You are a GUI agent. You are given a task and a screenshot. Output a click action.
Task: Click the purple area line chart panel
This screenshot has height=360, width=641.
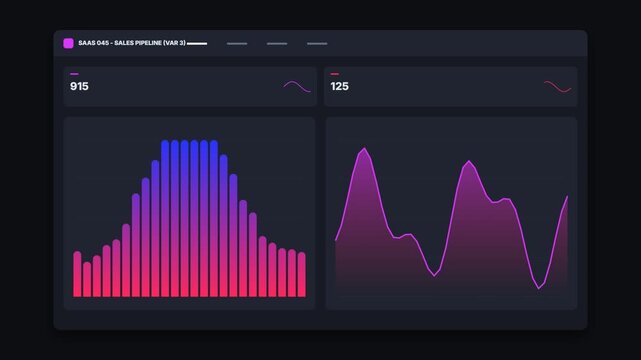451,213
